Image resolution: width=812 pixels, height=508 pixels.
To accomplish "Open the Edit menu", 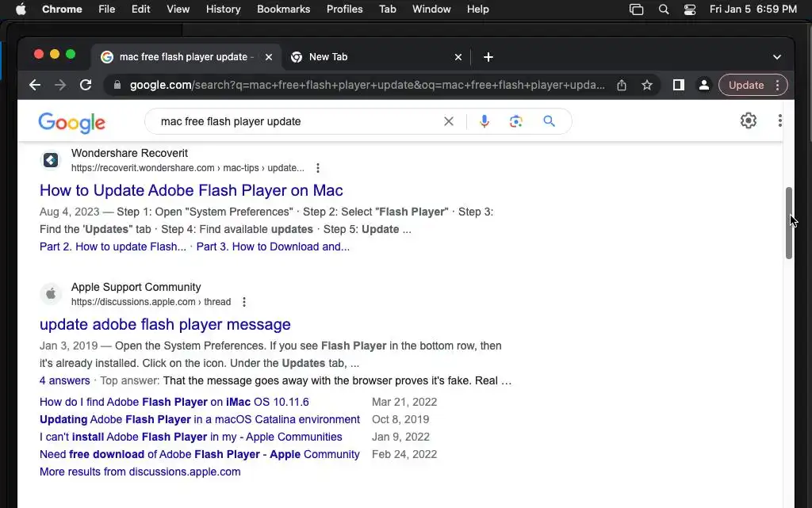I will (141, 10).
